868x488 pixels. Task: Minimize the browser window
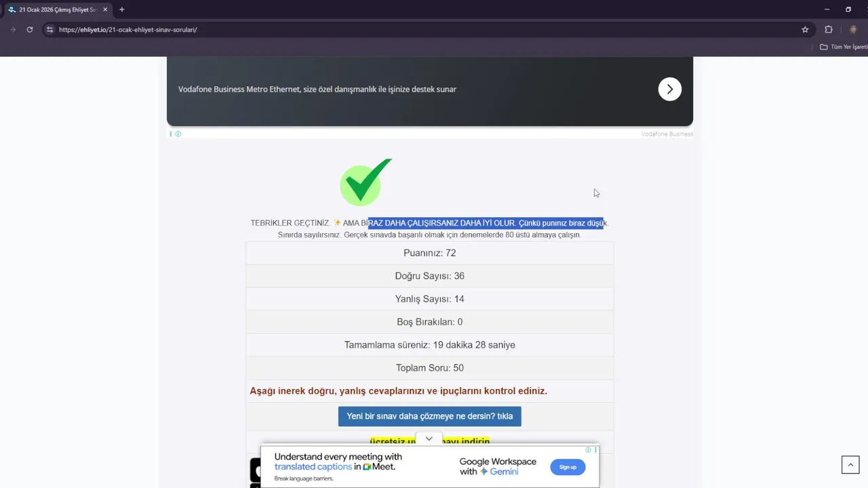827,9
